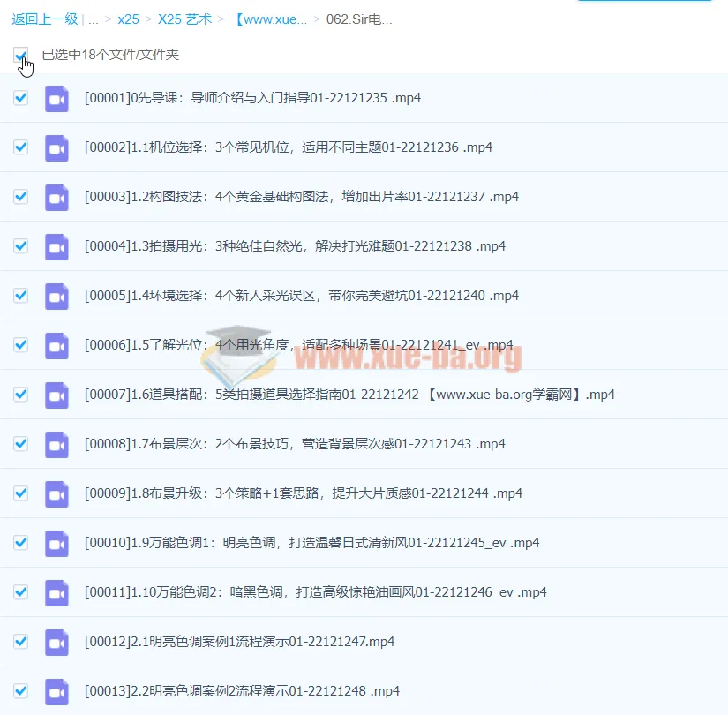Click the video icon beside [00001]先导课
728x715 pixels.
[x=56, y=99]
